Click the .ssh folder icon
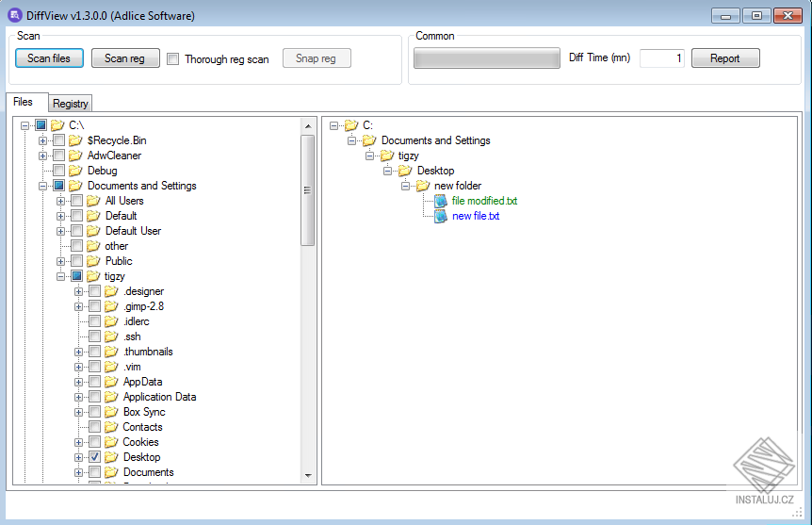 tap(111, 336)
